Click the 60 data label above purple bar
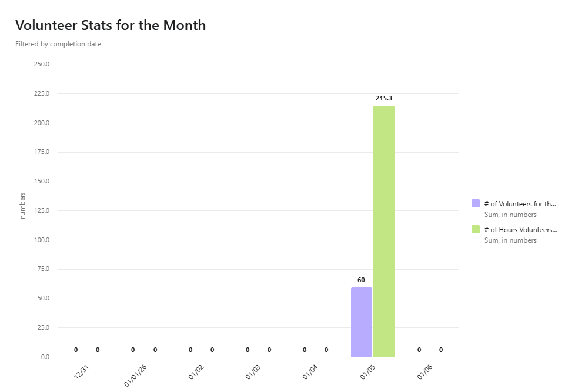The height and width of the screenshot is (392, 575). pyautogui.click(x=362, y=280)
